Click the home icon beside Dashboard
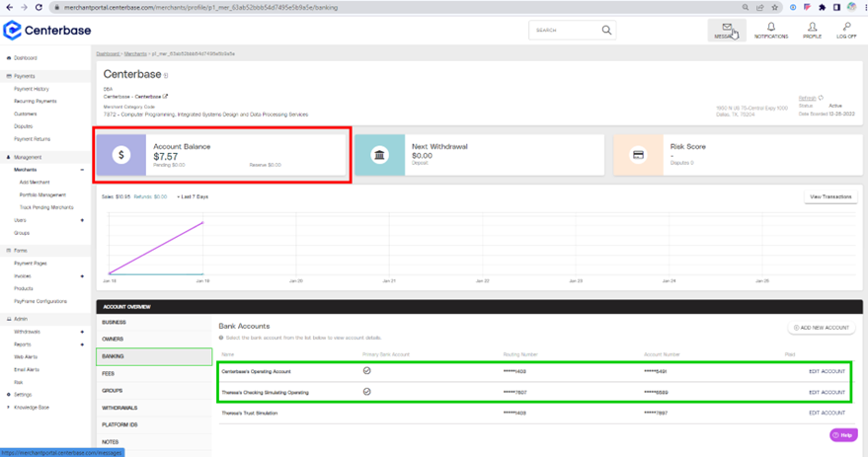The height and width of the screenshot is (457, 868). click(x=8, y=57)
